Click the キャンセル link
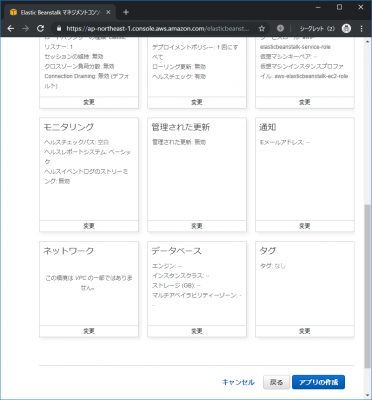This screenshot has width=372, height=400. [x=238, y=382]
